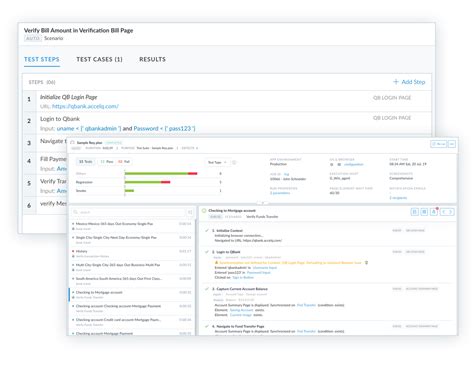Filter results by Fail count
The image size is (474, 374).
pyautogui.click(x=124, y=162)
